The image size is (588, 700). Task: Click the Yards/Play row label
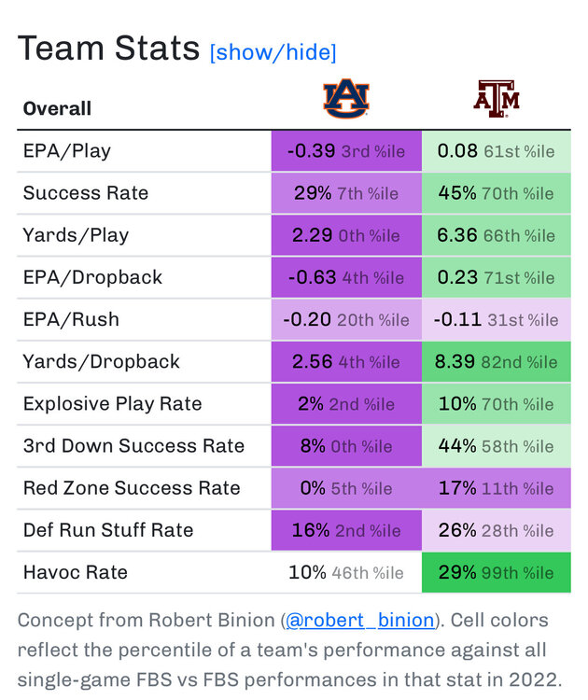coord(76,235)
